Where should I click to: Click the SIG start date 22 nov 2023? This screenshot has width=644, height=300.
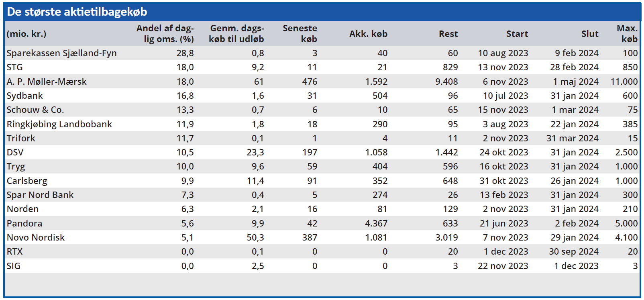503,266
